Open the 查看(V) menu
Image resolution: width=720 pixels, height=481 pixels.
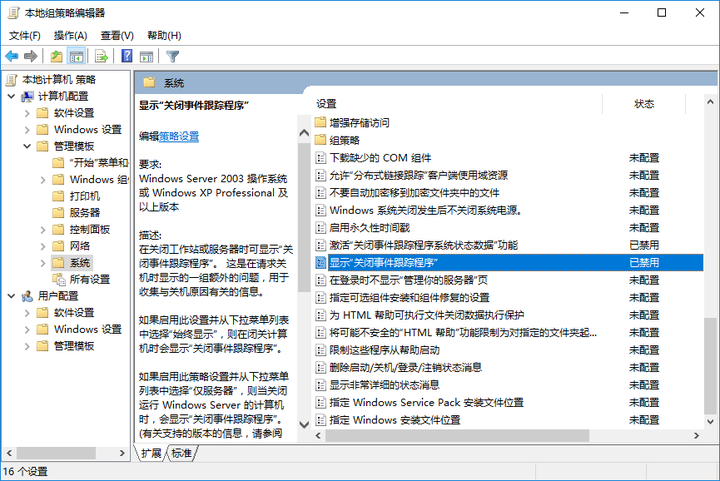(117, 35)
